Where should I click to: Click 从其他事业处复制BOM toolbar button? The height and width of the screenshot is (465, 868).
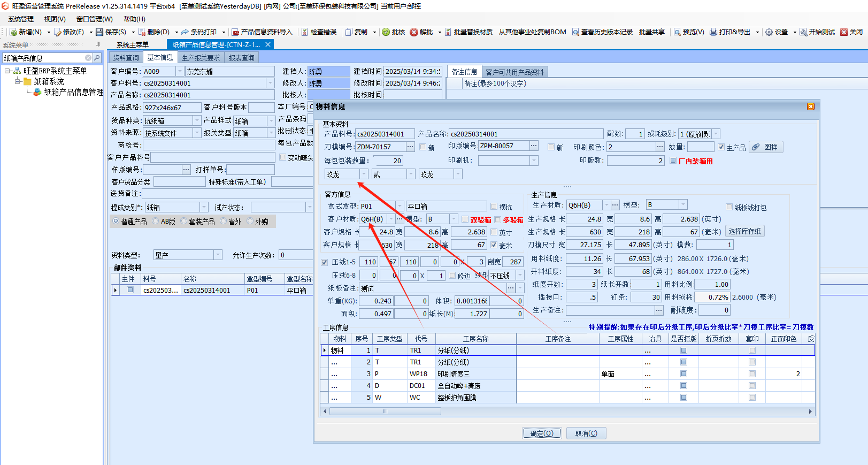point(532,32)
